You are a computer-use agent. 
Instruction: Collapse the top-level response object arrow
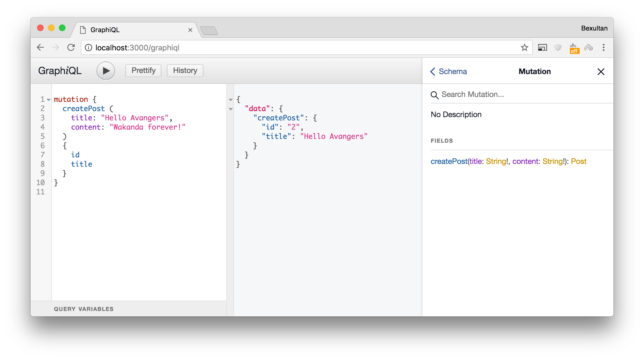click(x=231, y=100)
